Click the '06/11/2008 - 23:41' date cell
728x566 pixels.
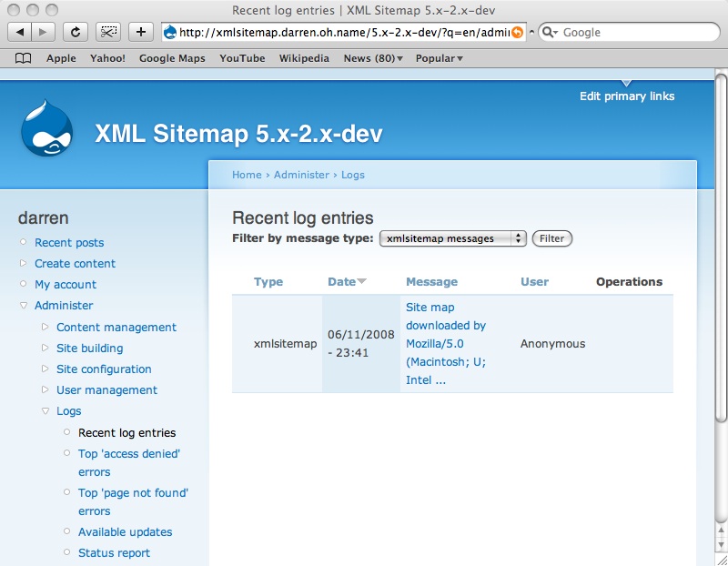point(360,344)
